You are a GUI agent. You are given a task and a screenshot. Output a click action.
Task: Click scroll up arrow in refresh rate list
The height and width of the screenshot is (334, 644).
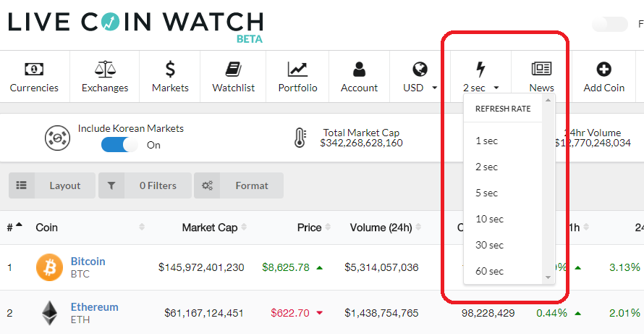[548, 100]
